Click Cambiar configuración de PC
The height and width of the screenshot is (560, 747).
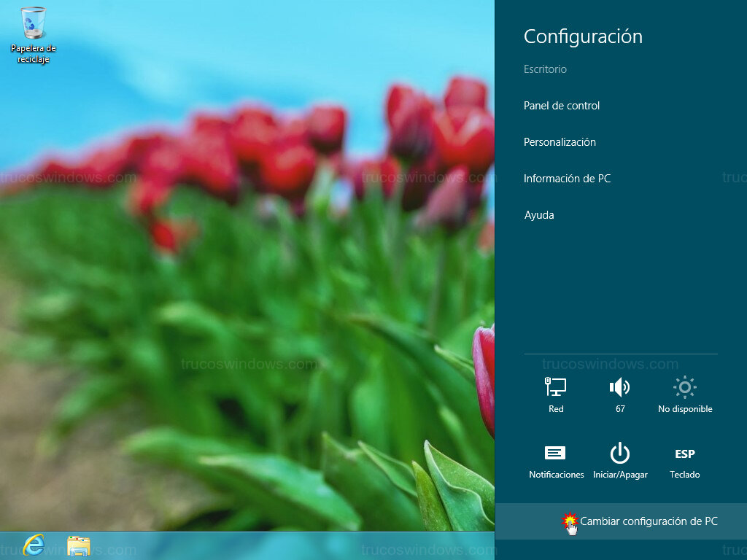[648, 521]
